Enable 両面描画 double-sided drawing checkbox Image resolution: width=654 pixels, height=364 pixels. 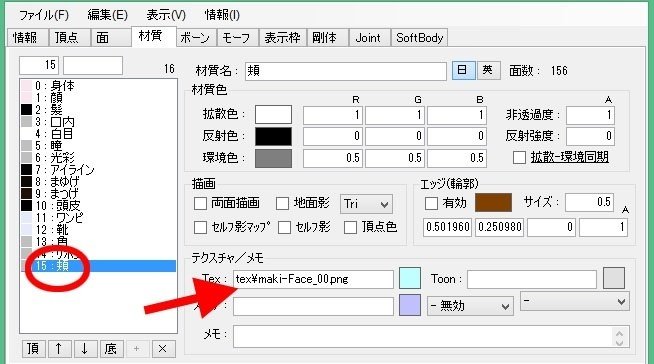tap(201, 203)
